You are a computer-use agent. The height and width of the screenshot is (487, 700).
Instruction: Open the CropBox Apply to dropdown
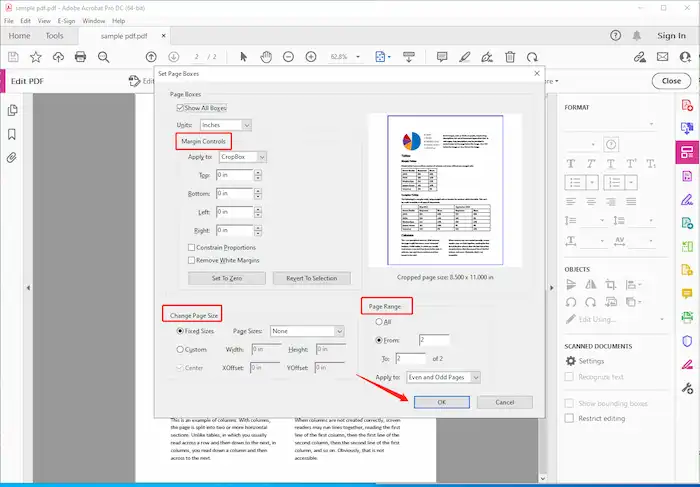pos(243,157)
